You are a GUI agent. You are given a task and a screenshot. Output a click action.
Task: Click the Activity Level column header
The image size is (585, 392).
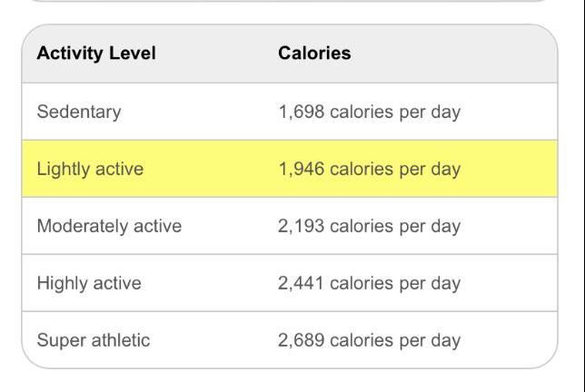(x=96, y=54)
